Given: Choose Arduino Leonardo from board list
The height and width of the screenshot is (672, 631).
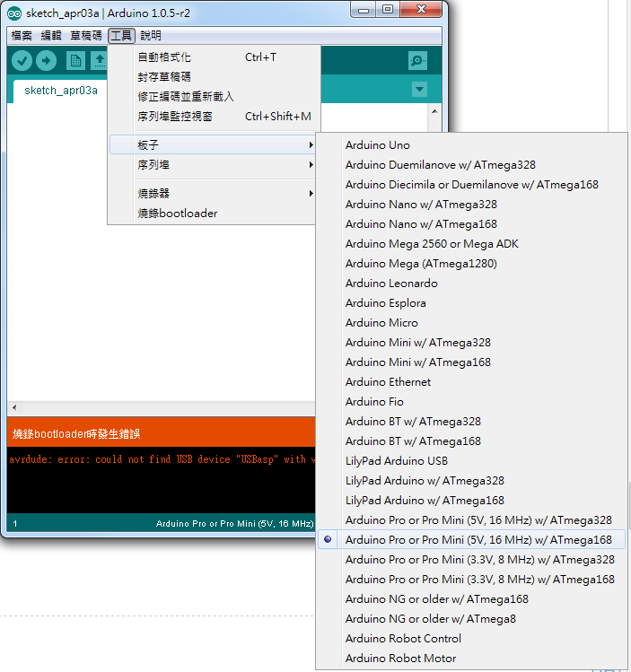Looking at the screenshot, I should point(391,284).
